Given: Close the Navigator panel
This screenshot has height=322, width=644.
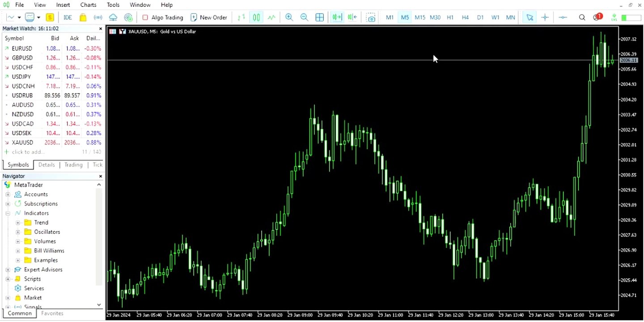Looking at the screenshot, I should click(x=100, y=176).
